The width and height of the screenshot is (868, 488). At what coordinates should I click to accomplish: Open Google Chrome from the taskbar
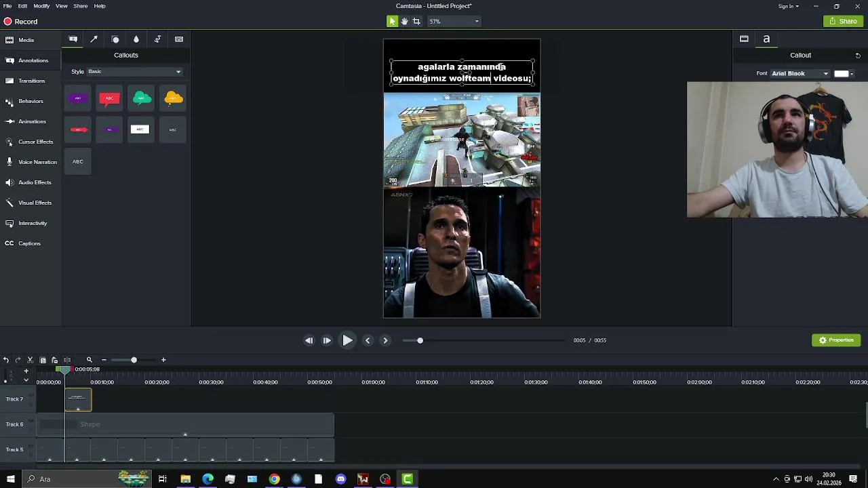tap(274, 479)
